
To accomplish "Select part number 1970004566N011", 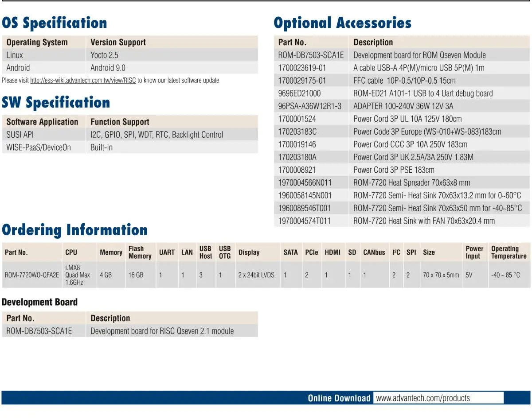I will point(305,182).
